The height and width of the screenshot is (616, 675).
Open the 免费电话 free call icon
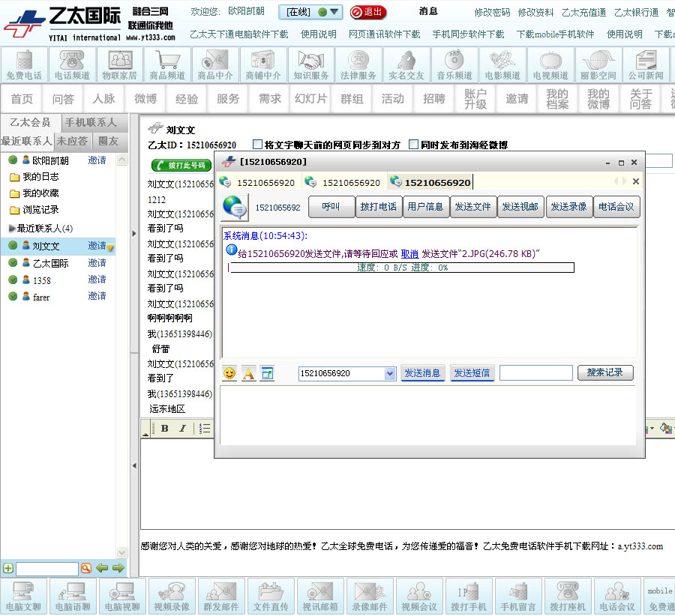coord(24,65)
